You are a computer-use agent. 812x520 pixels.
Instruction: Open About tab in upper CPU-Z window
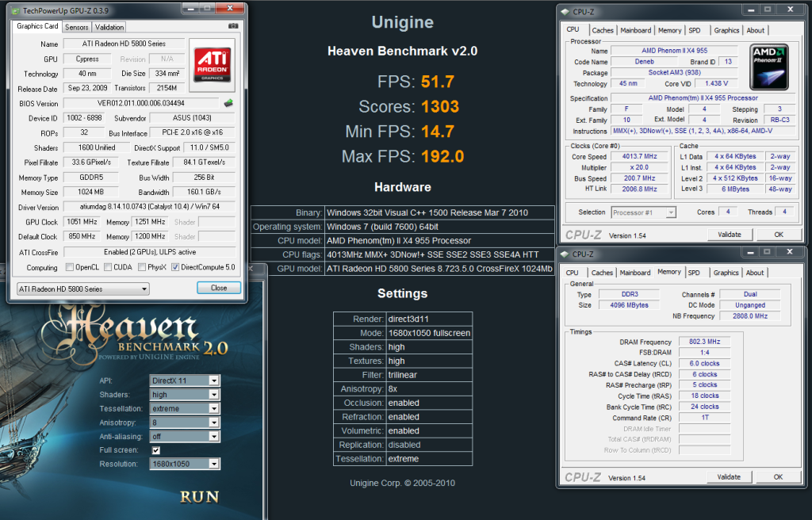[x=755, y=31]
